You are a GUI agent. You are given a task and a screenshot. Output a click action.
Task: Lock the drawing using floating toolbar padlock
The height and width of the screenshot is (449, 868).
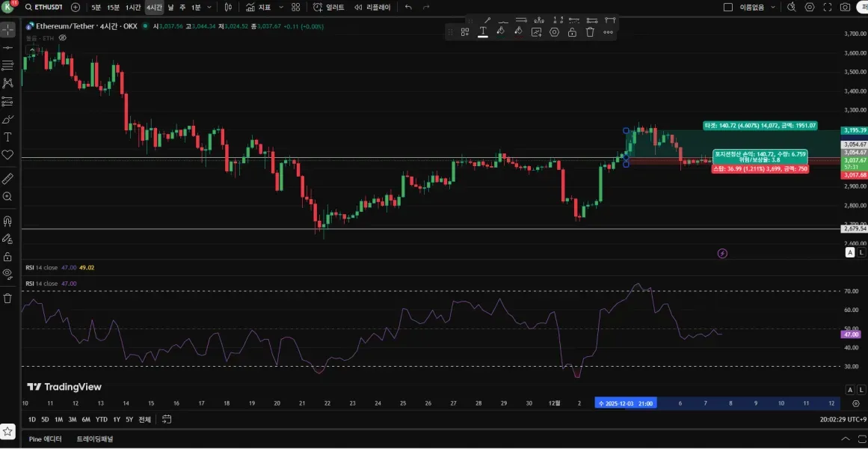click(572, 32)
